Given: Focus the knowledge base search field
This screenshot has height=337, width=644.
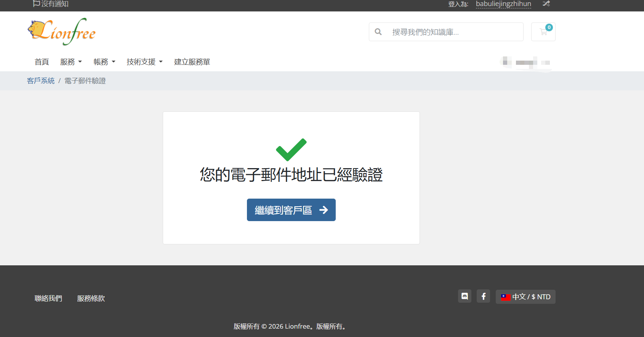Looking at the screenshot, I should pyautogui.click(x=446, y=32).
